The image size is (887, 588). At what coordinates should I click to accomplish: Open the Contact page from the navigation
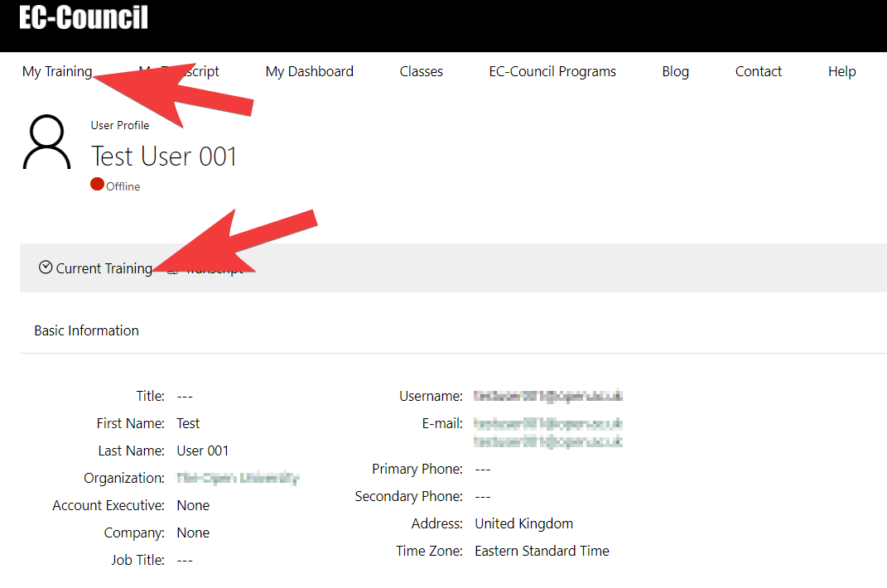[x=758, y=71]
